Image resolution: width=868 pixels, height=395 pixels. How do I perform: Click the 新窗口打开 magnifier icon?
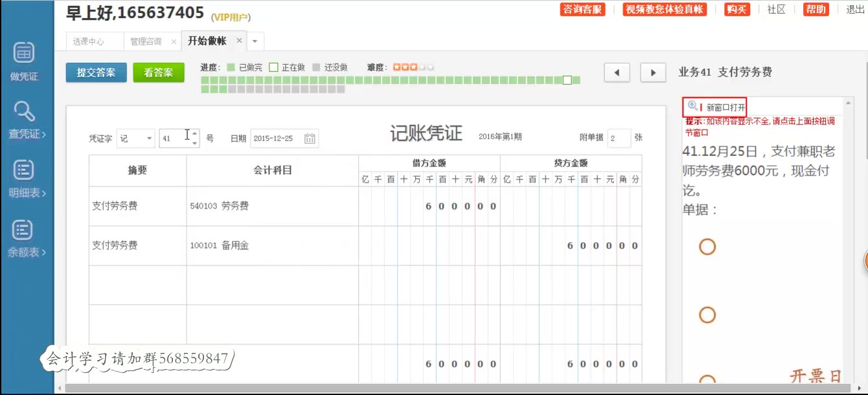[x=692, y=104]
